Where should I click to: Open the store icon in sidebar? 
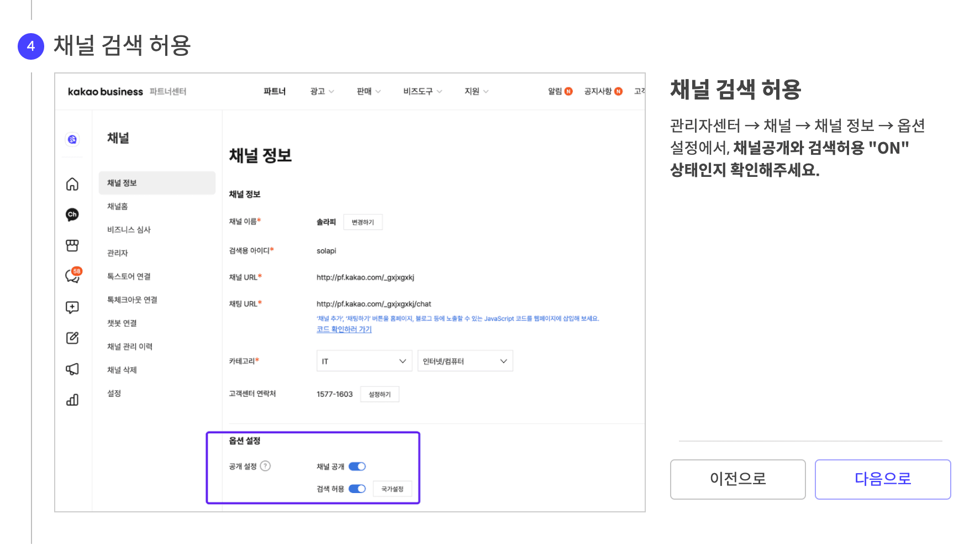72,245
